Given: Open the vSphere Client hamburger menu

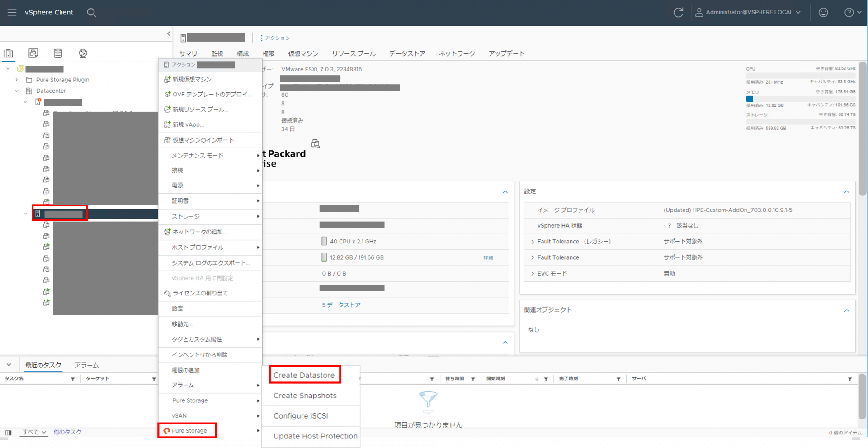Looking at the screenshot, I should point(12,13).
